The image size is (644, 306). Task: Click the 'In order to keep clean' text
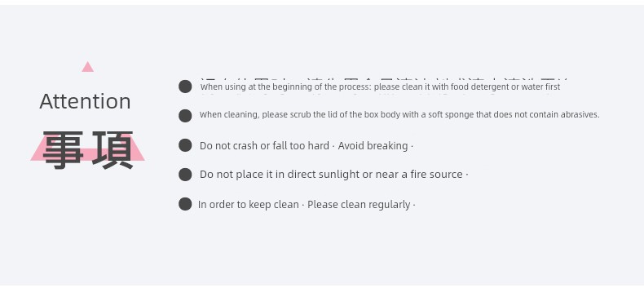pyautogui.click(x=248, y=205)
